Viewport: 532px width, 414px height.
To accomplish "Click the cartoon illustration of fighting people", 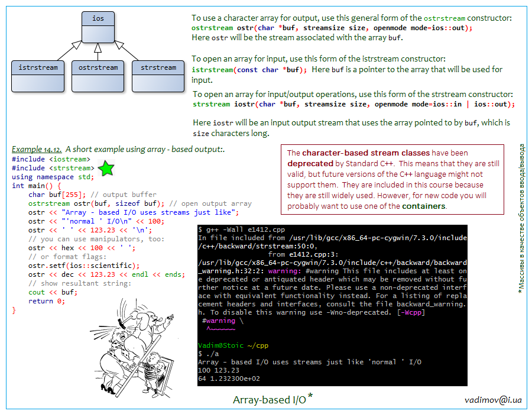I will tap(134, 348).
